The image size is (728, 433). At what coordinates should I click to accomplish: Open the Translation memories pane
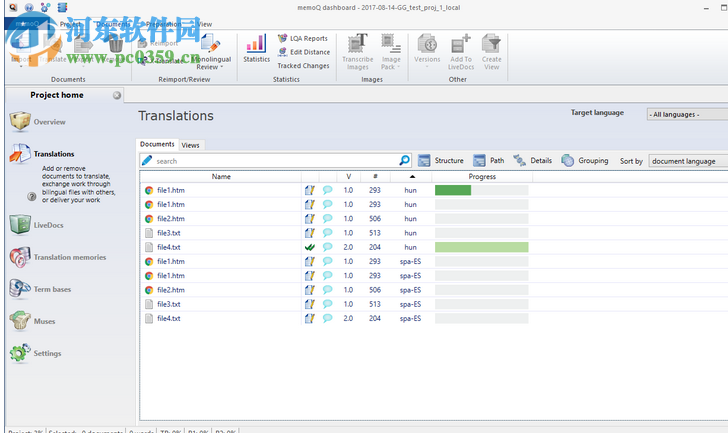(x=58, y=257)
